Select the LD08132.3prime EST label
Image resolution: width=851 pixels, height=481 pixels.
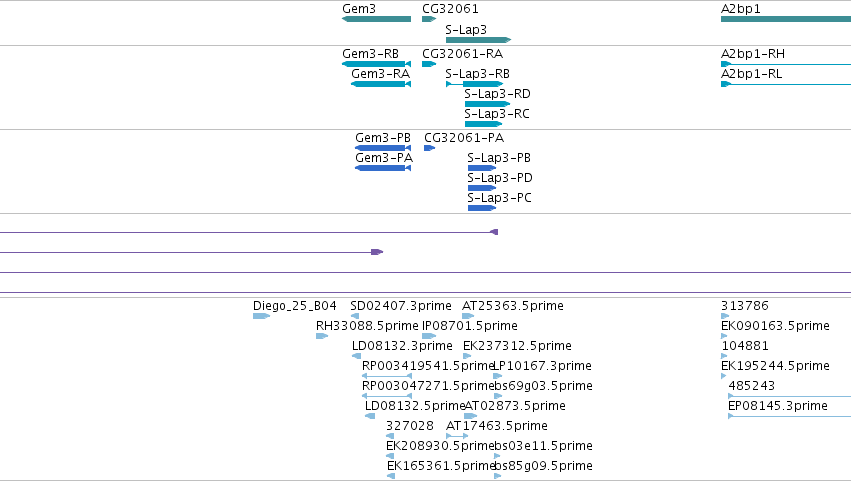coord(402,346)
